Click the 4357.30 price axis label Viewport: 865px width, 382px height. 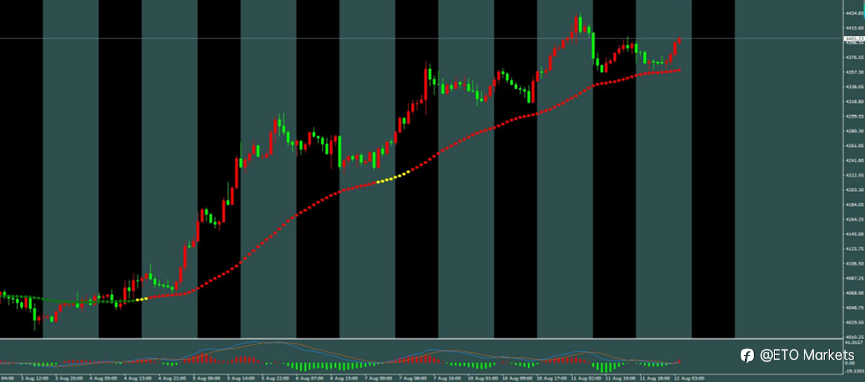click(855, 72)
